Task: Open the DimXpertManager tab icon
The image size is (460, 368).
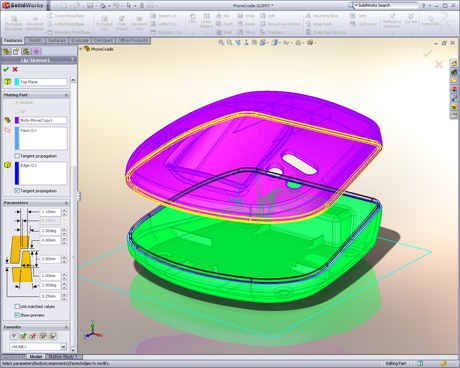Action: [36, 51]
